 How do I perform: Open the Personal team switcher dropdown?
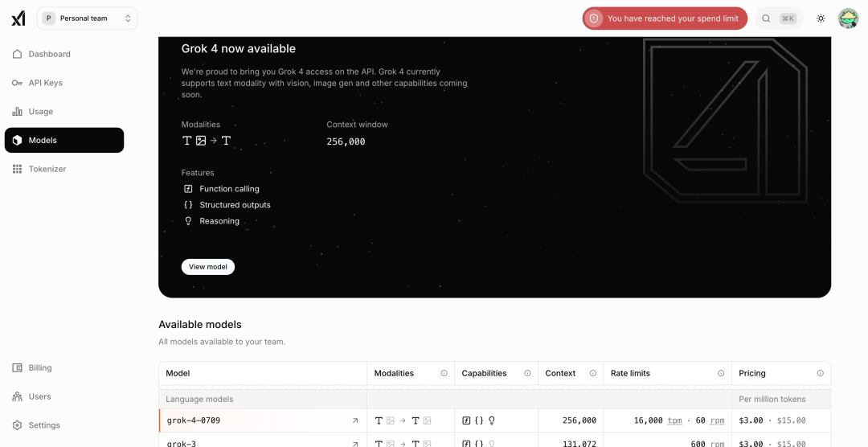87,18
